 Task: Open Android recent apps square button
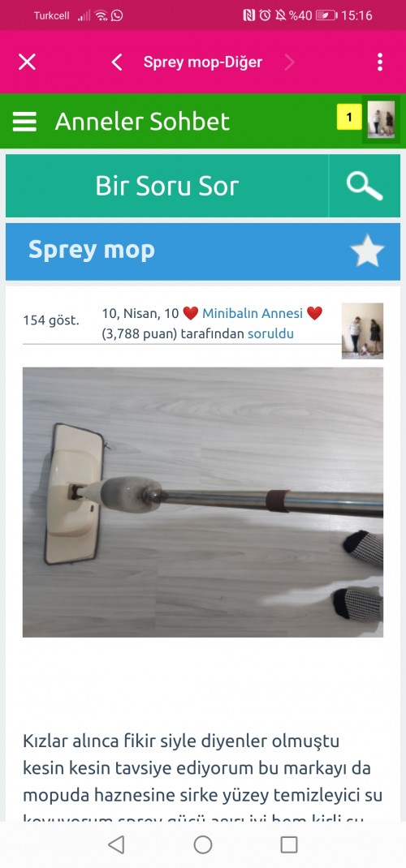[289, 844]
